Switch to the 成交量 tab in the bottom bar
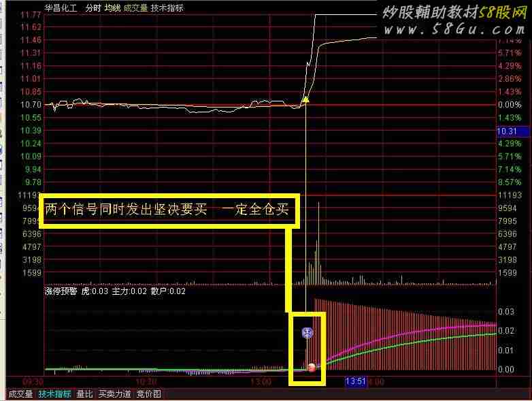Screen dimensions: 532x401 20,394
